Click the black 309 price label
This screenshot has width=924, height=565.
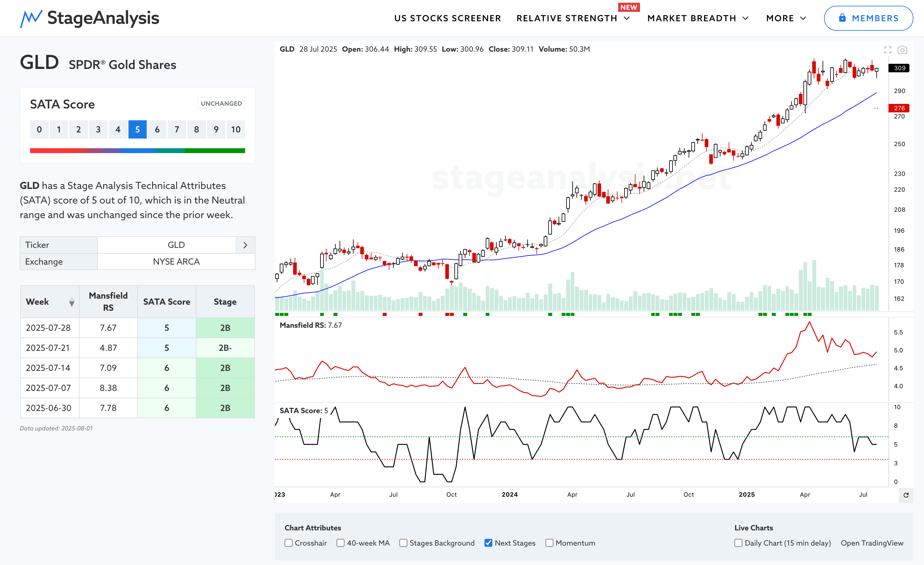tap(899, 68)
